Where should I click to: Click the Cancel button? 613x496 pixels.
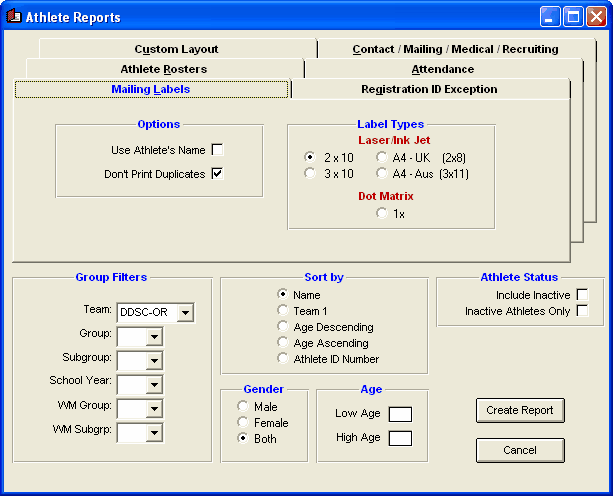(x=520, y=450)
